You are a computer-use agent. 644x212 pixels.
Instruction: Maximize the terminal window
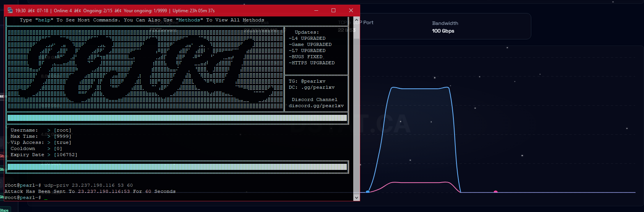tap(333, 10)
